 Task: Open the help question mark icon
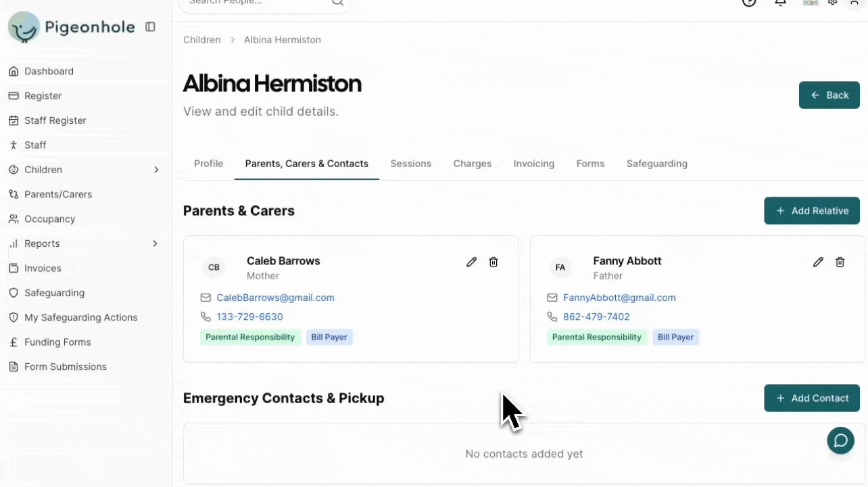point(749,3)
